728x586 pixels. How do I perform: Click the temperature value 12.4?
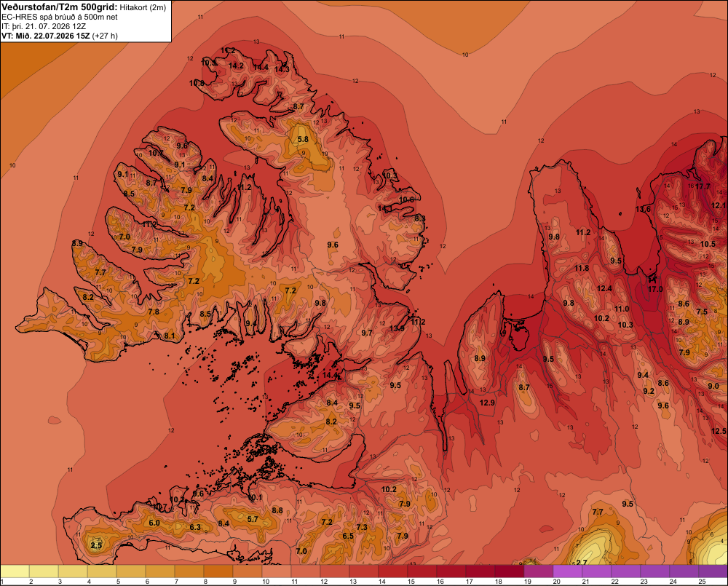click(604, 288)
